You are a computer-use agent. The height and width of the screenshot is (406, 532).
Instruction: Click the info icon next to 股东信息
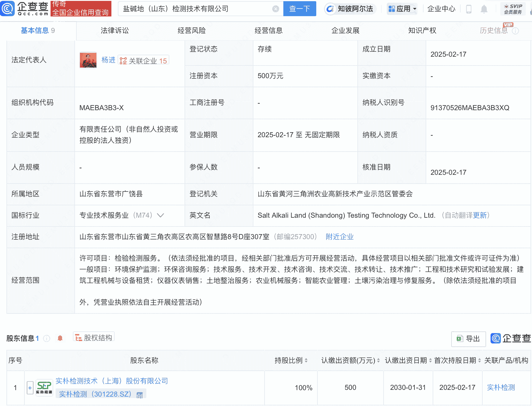pos(46,338)
